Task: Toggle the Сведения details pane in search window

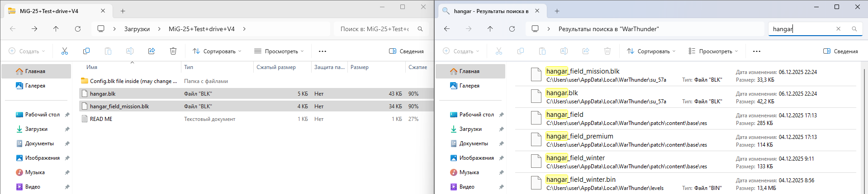Action: (840, 51)
